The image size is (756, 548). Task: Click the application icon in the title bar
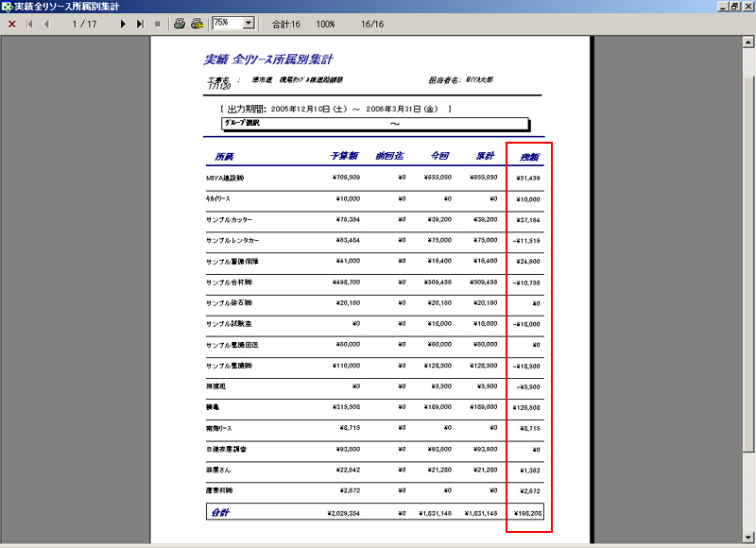click(x=7, y=7)
